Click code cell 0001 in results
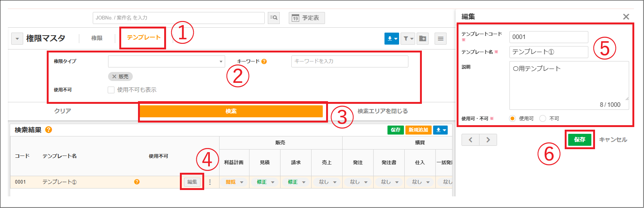 (20, 182)
